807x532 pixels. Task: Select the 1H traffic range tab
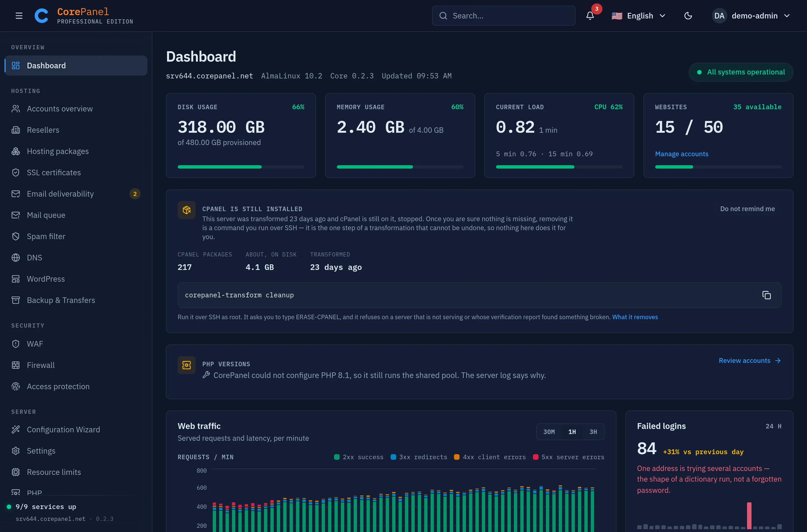point(572,432)
